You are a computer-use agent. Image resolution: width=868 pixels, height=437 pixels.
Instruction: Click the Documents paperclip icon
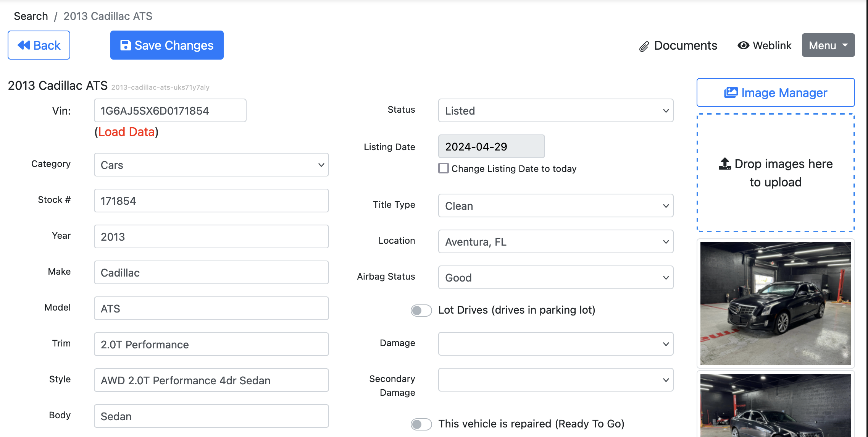644,47
